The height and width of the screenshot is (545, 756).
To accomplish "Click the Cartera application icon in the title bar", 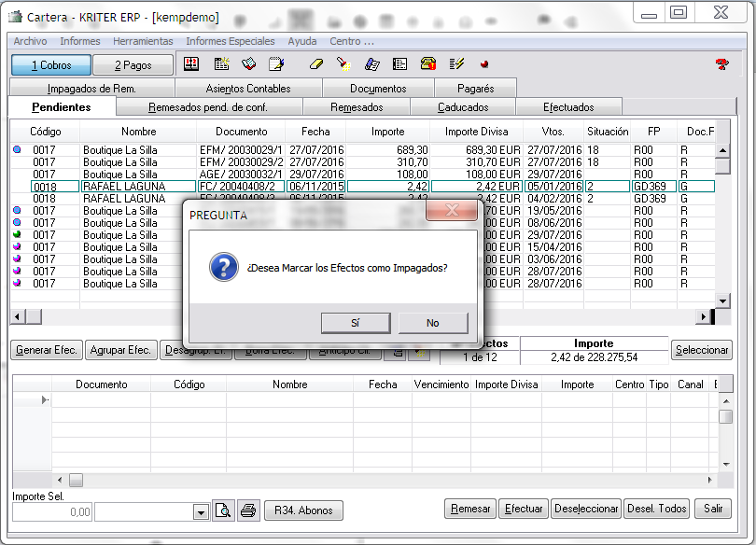I will point(16,17).
